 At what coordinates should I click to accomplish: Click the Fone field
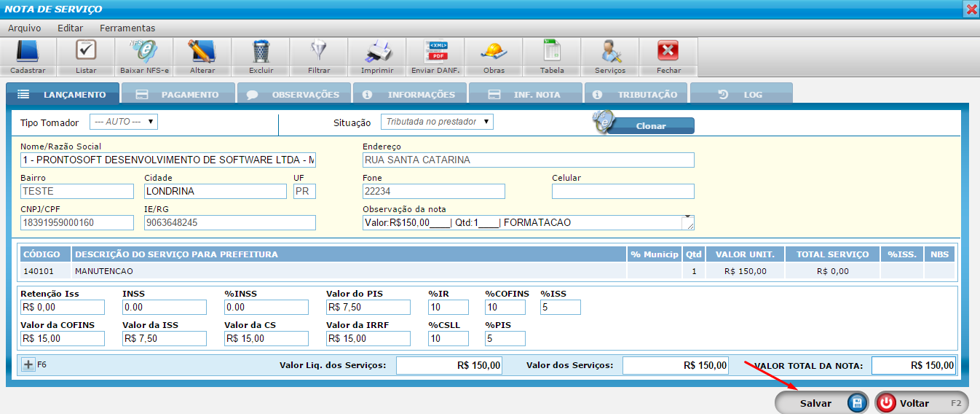434,191
